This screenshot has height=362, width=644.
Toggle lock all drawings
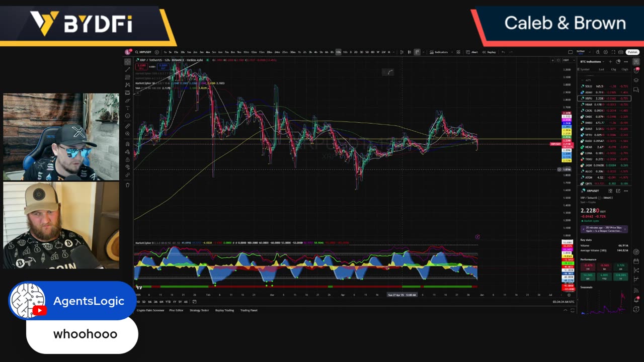coord(127,159)
